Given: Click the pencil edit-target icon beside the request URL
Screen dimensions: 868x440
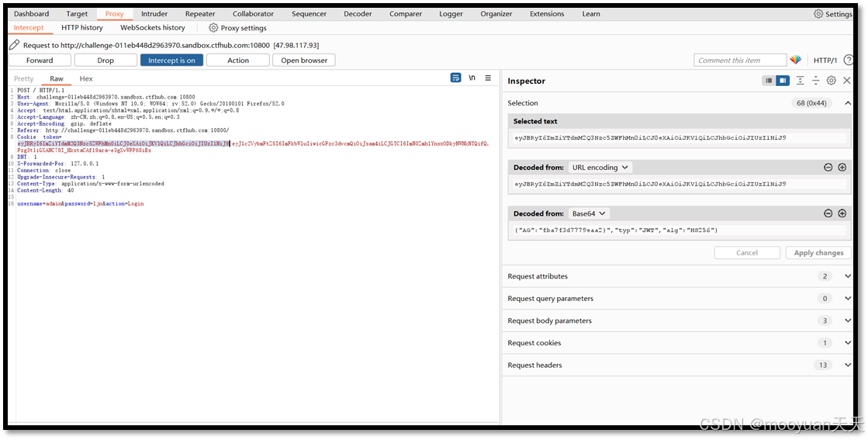Looking at the screenshot, I should click(15, 45).
